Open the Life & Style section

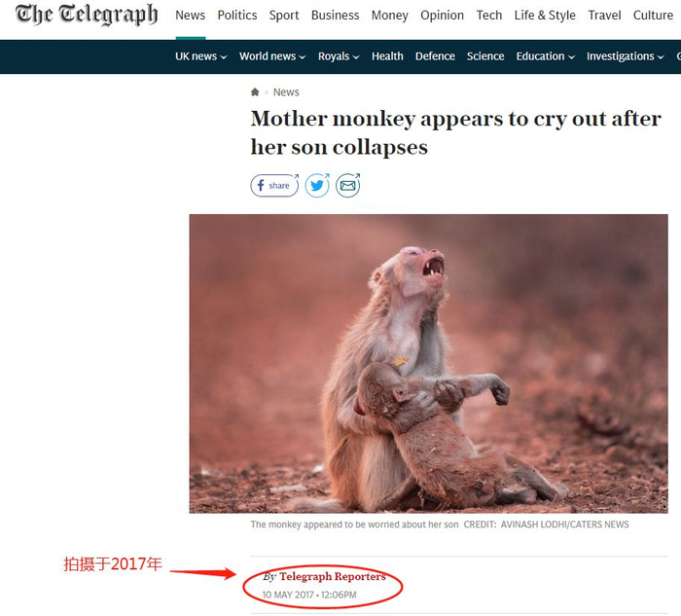click(x=545, y=16)
